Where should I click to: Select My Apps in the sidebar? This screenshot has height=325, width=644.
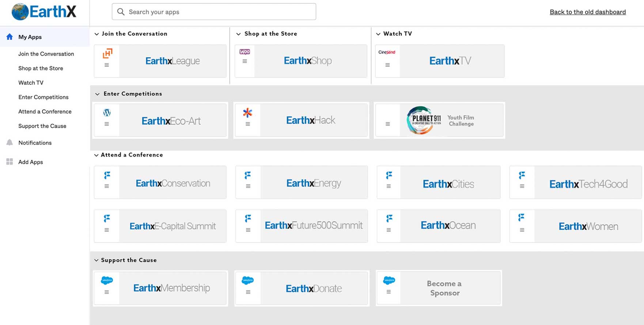pos(45,37)
